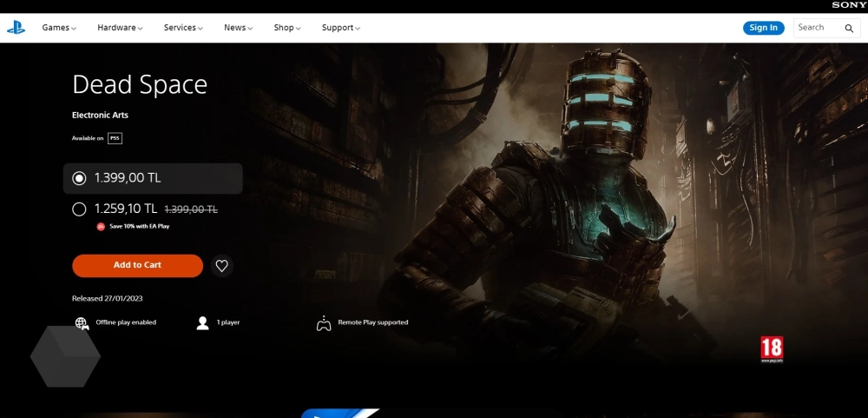Add Dead Space to wishlist heart icon
This screenshot has height=418, width=868.
[222, 266]
